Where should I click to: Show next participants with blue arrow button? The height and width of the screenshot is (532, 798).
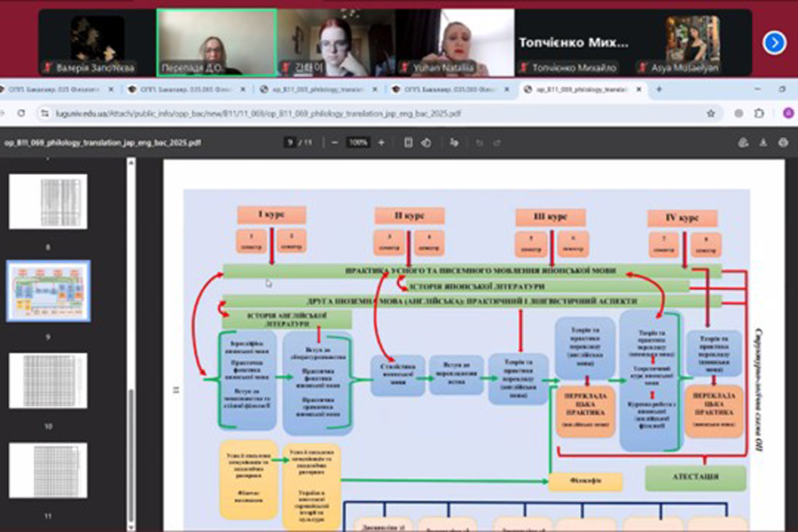(x=774, y=43)
